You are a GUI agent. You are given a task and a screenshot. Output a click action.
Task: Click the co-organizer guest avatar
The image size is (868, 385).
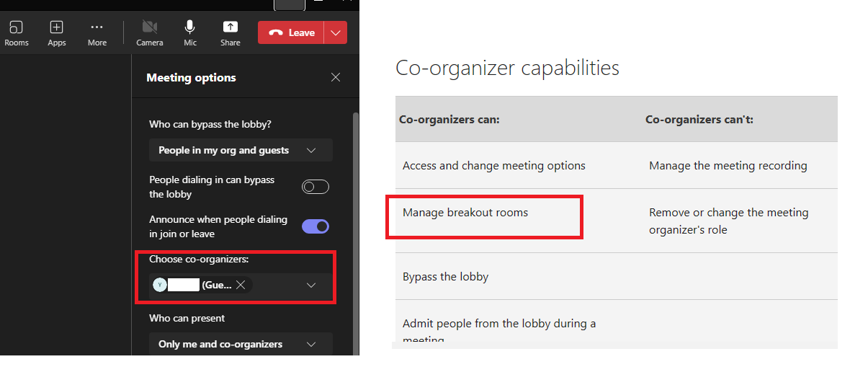point(160,285)
